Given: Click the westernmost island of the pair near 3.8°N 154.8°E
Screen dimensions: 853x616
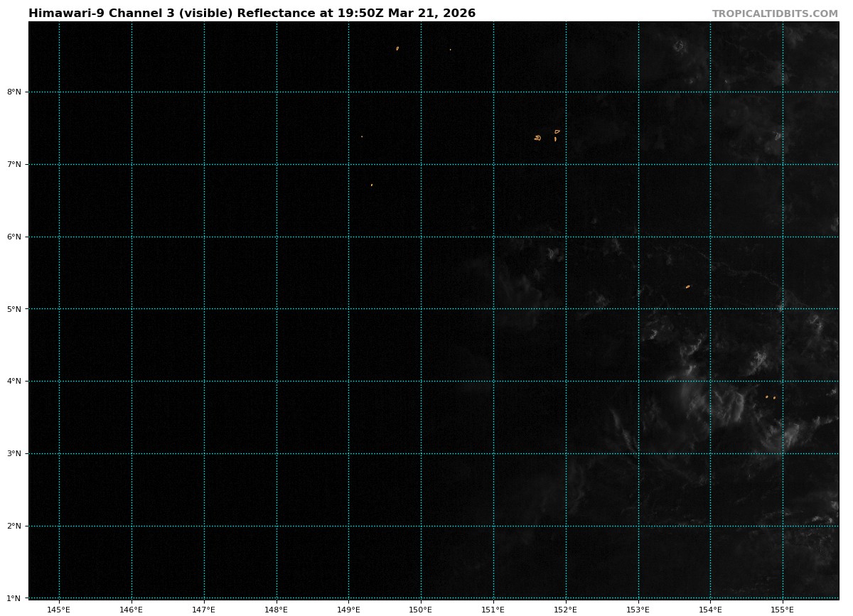Looking at the screenshot, I should pos(766,396).
